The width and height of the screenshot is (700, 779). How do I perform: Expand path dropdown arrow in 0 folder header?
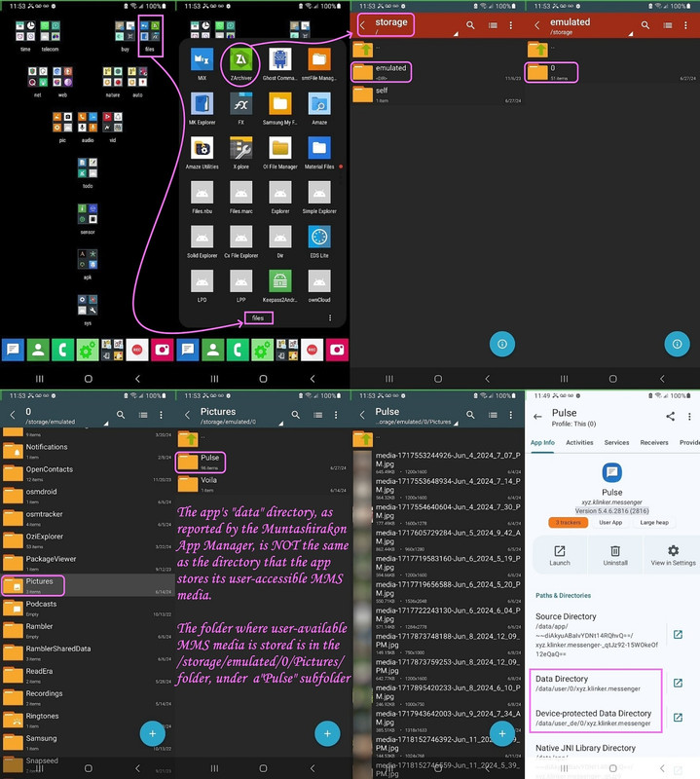[106, 424]
